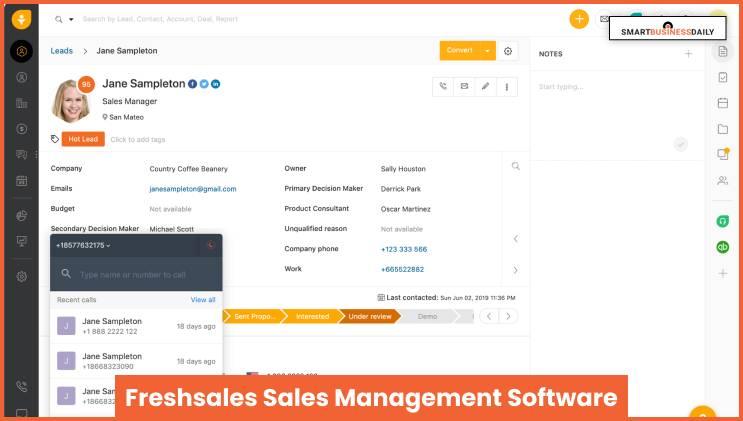Viewport: 743px width, 421px height.
Task: Edit lead using the pencil icon
Action: pyautogui.click(x=486, y=86)
